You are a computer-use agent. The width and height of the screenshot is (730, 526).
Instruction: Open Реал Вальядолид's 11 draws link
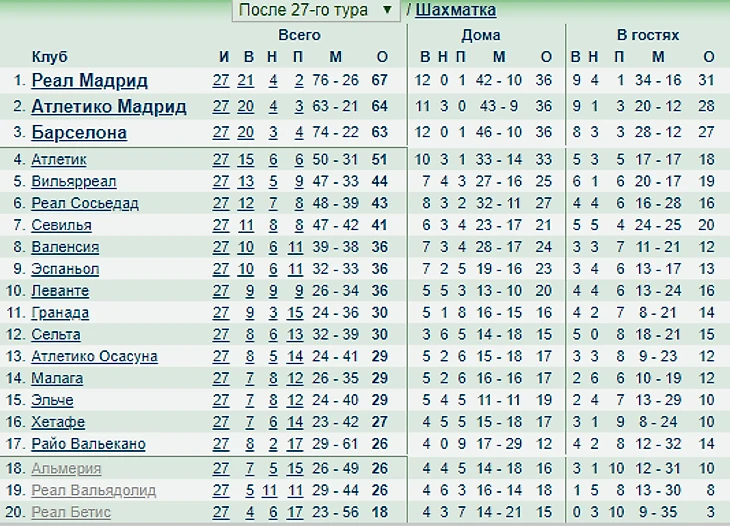click(270, 491)
